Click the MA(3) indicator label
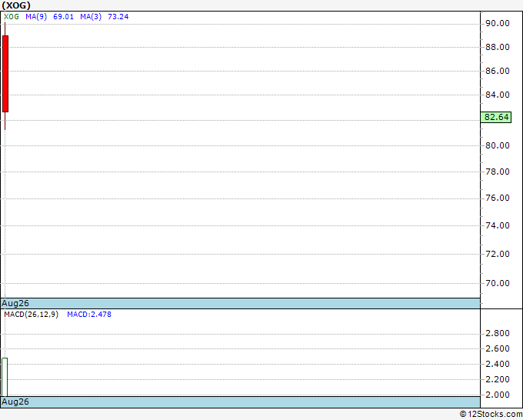Screen dimensions: 523x420 coord(91,17)
